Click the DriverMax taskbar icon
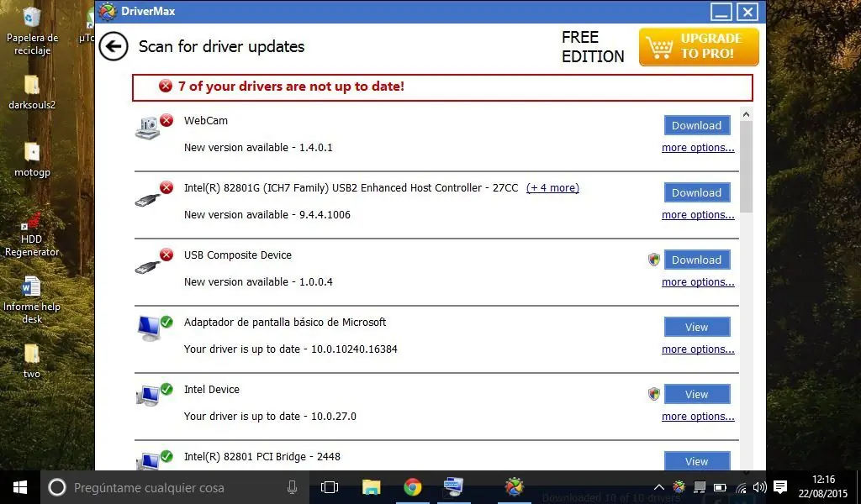The image size is (861, 504). (x=515, y=487)
